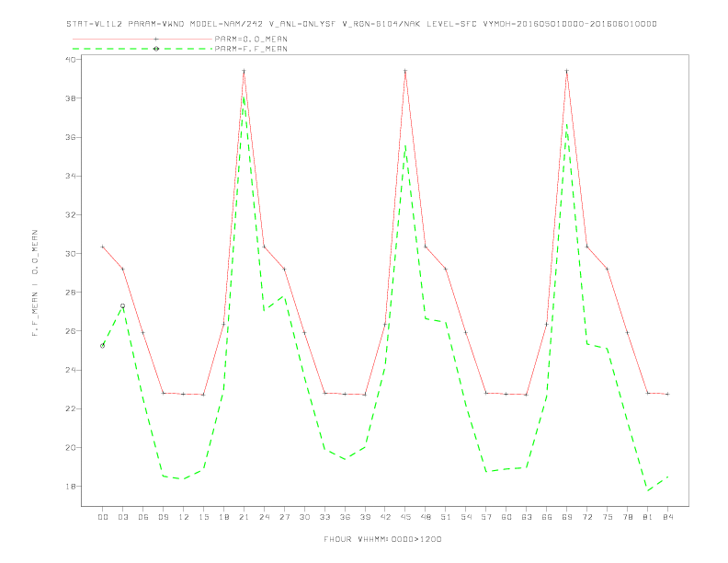Viewport: 728px width, 563px height.
Task: Select the PARM=O.O_MEAN legend label
Action: (251, 39)
